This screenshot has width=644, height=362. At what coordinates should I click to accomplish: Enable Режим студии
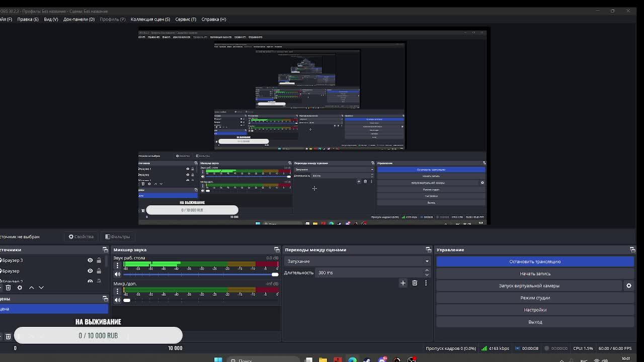[535, 298]
